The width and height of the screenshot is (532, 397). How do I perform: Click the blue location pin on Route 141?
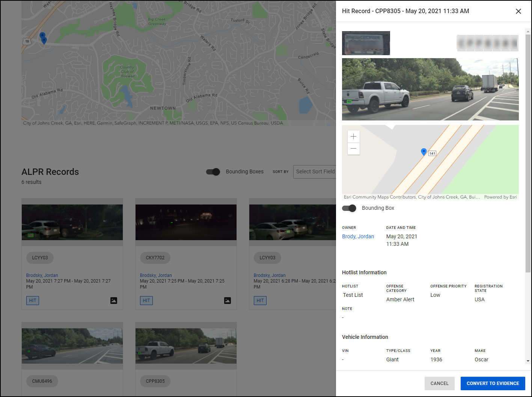click(423, 152)
